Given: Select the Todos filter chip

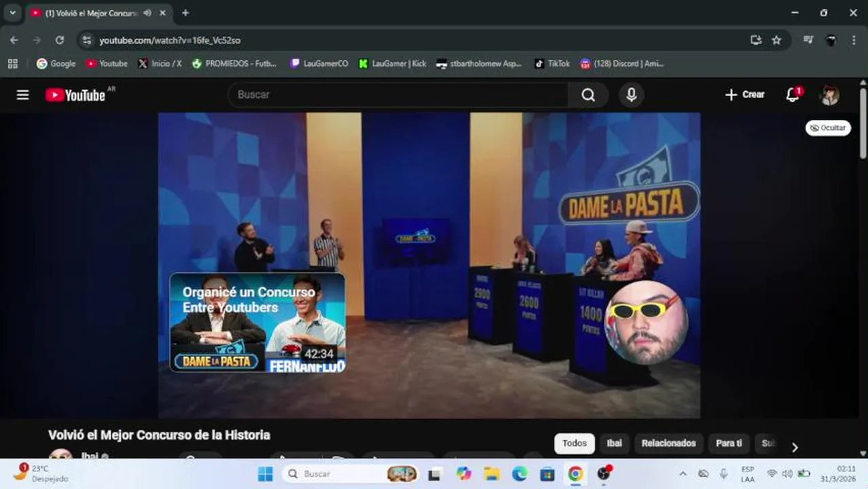Looking at the screenshot, I should pyautogui.click(x=575, y=443).
